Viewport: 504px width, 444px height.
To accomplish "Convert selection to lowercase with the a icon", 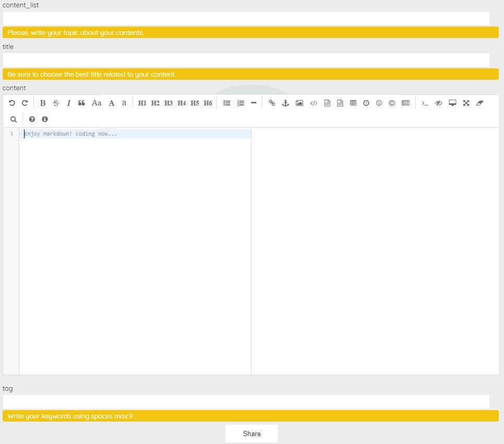I will (124, 103).
